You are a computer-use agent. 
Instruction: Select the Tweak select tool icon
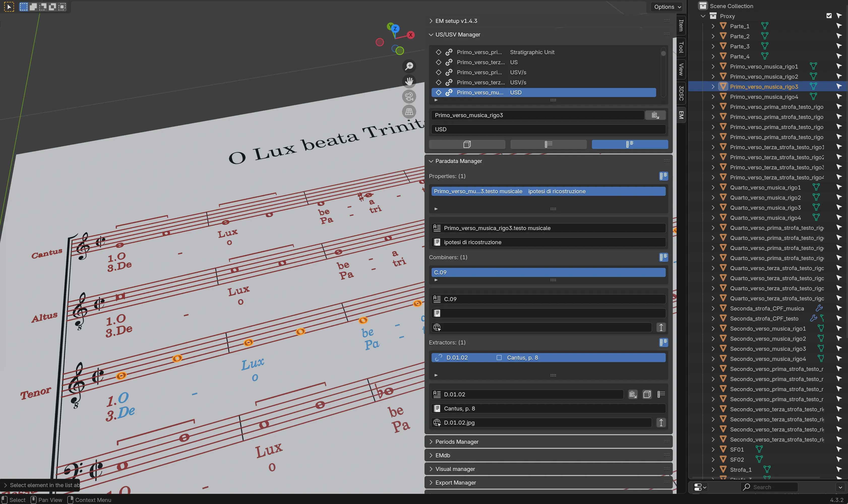click(x=9, y=7)
